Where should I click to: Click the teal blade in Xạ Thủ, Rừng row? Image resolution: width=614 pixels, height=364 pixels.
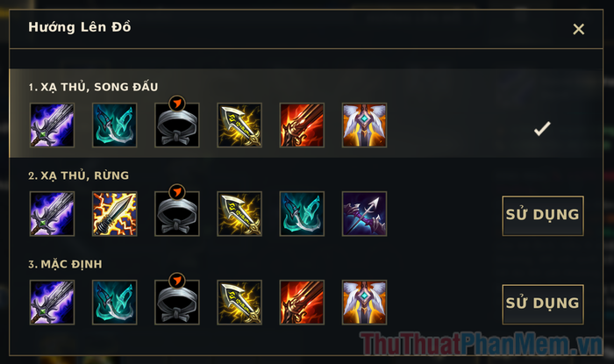pos(302,214)
